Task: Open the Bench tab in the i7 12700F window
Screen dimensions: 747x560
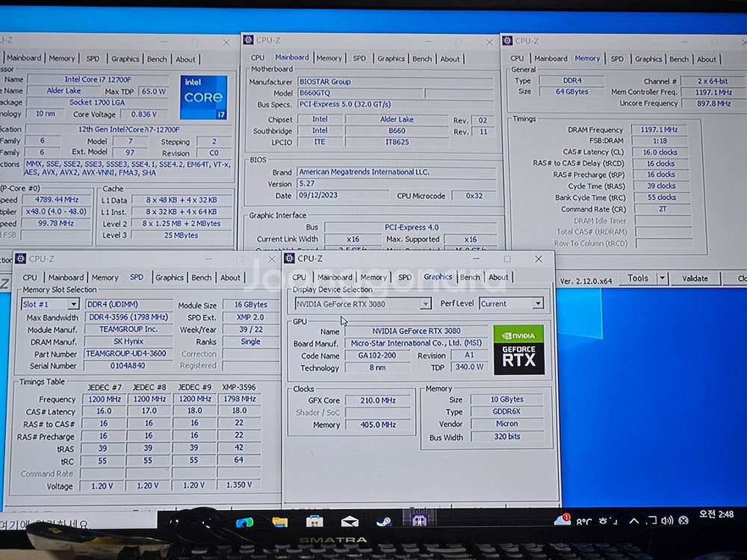Action: [x=157, y=59]
